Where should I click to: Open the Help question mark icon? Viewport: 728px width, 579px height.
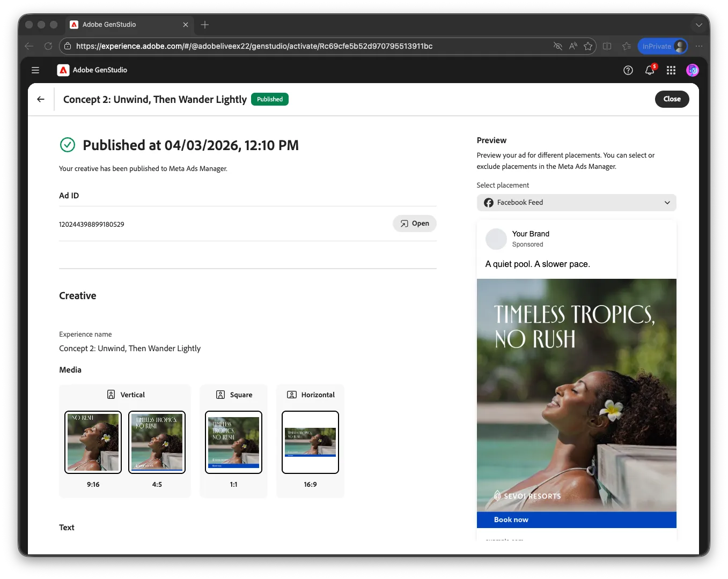[x=628, y=70]
